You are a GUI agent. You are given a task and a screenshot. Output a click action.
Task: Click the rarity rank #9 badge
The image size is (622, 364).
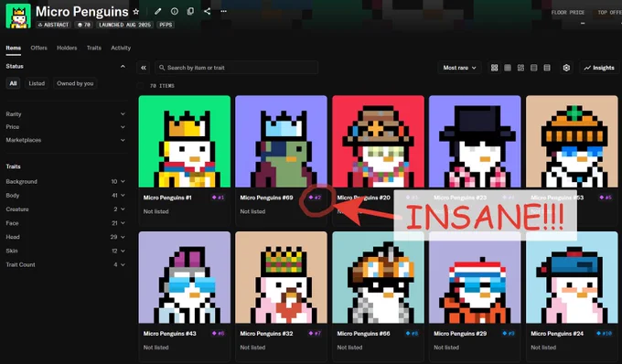(509, 334)
